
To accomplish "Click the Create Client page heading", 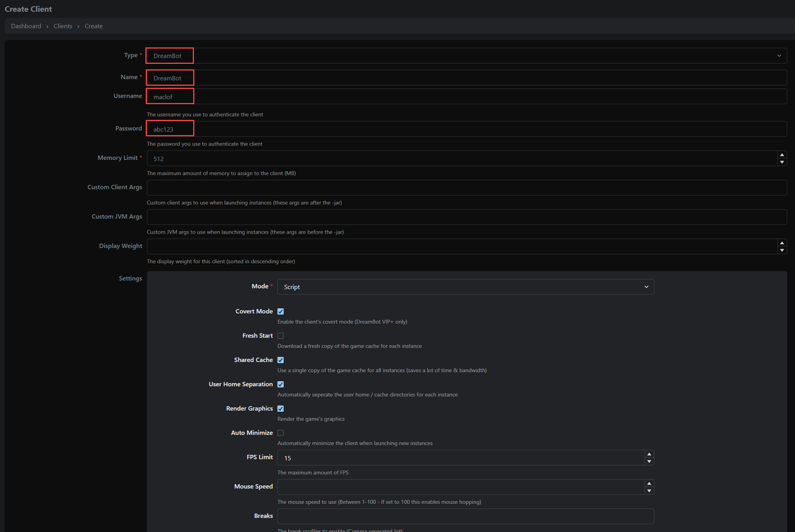I will point(28,9).
